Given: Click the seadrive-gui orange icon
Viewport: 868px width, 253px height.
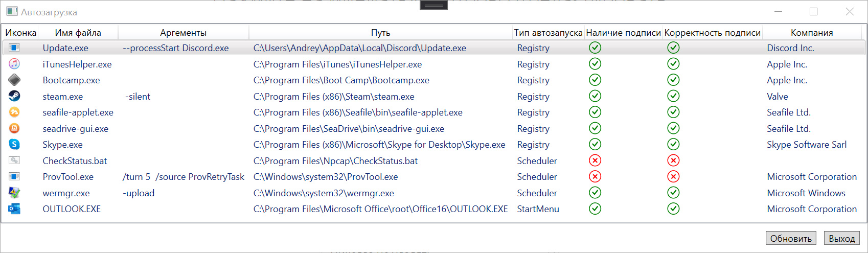Looking at the screenshot, I should pos(14,128).
